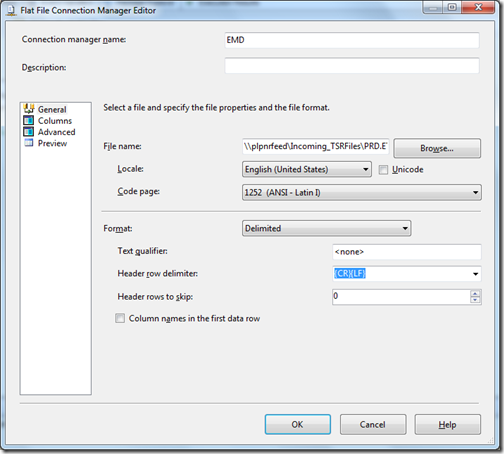Open the Code page dropdown
The height and width of the screenshot is (454, 504).
(362, 192)
